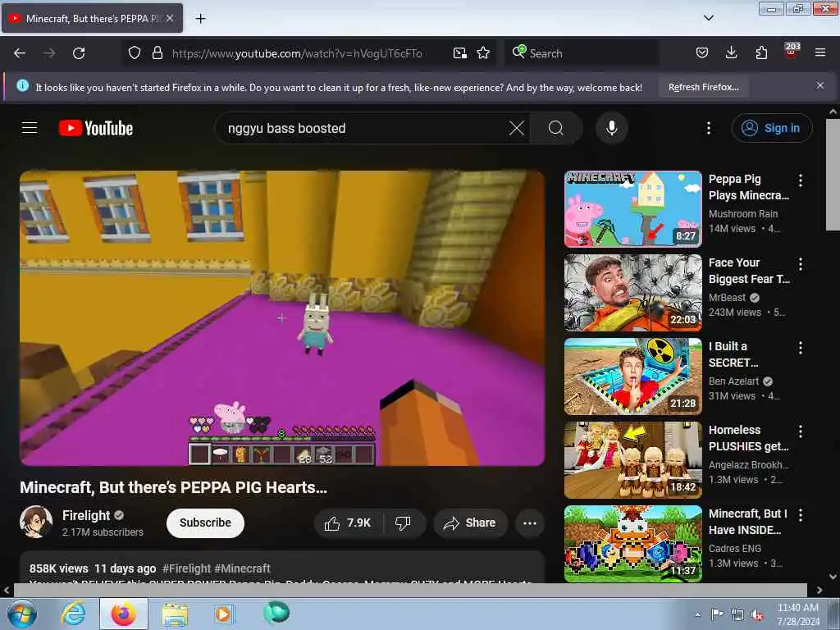Open the Firelight channel name link
The height and width of the screenshot is (630, 840).
[x=85, y=515]
